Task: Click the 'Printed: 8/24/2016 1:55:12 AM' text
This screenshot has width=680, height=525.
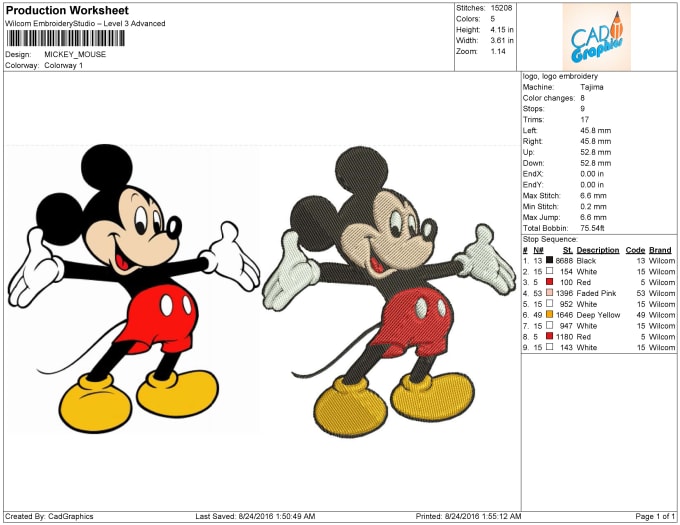Action: [468, 516]
